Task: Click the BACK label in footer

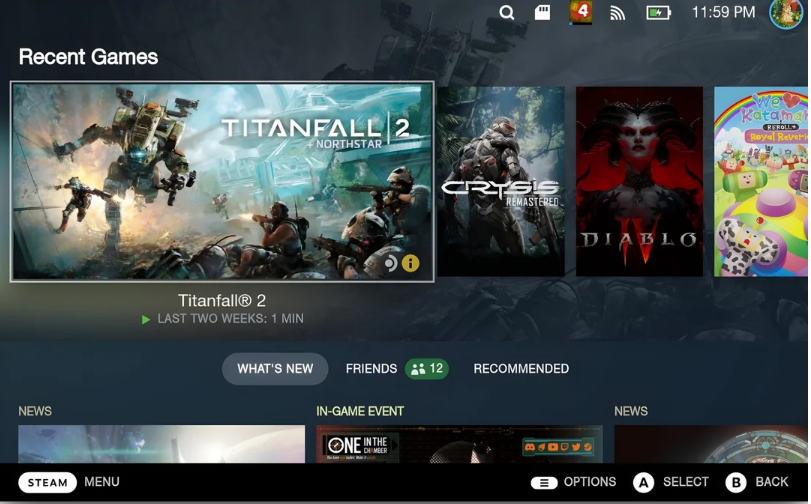Action: [772, 482]
